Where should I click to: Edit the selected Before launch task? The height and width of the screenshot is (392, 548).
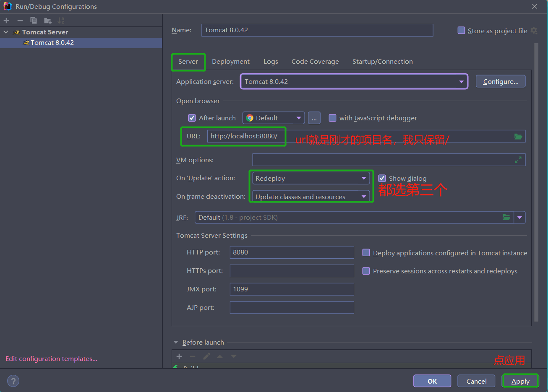206,356
